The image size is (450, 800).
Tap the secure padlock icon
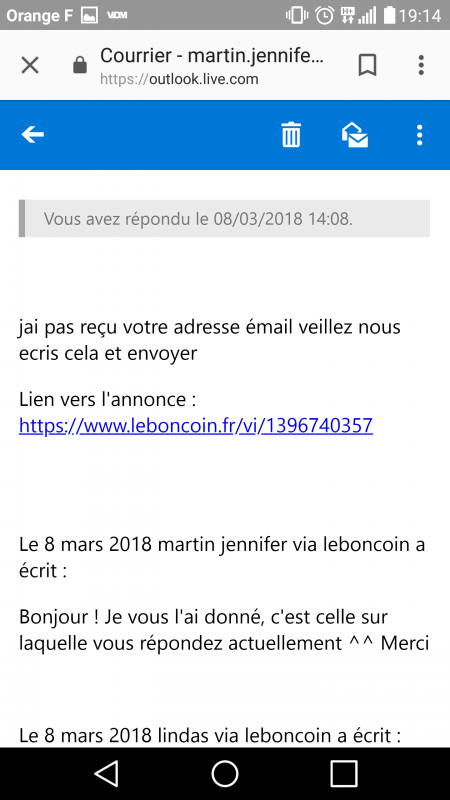pos(80,65)
